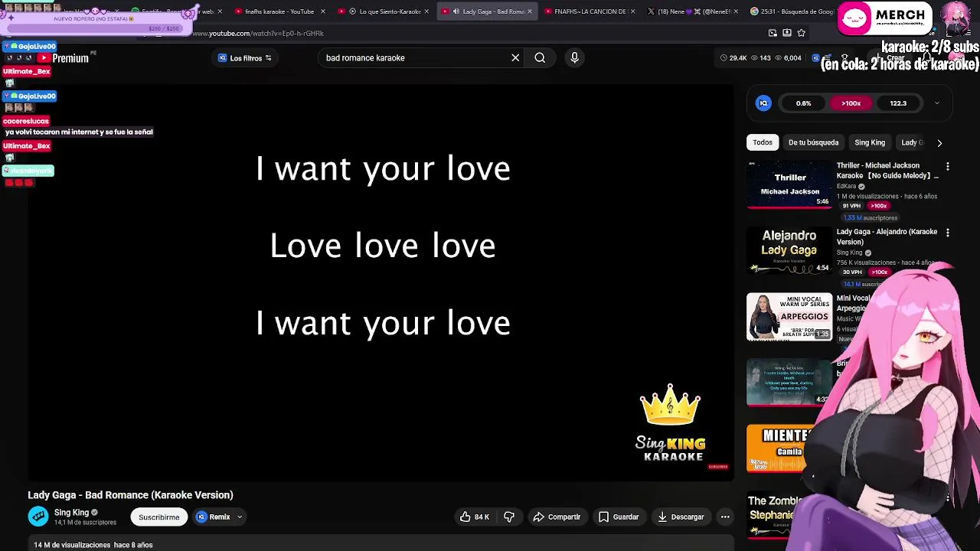The height and width of the screenshot is (551, 980).
Task: Open the Alejandro Lady Gaga thumbnail
Action: pos(789,250)
